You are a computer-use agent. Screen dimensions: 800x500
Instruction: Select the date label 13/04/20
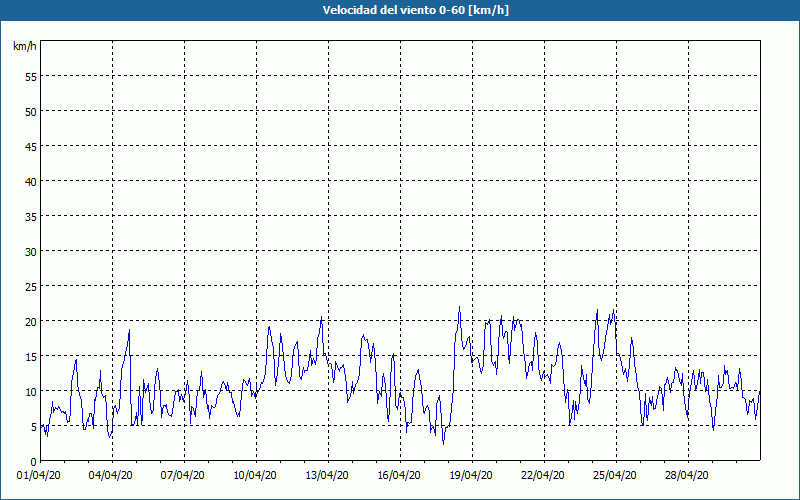[x=327, y=476]
